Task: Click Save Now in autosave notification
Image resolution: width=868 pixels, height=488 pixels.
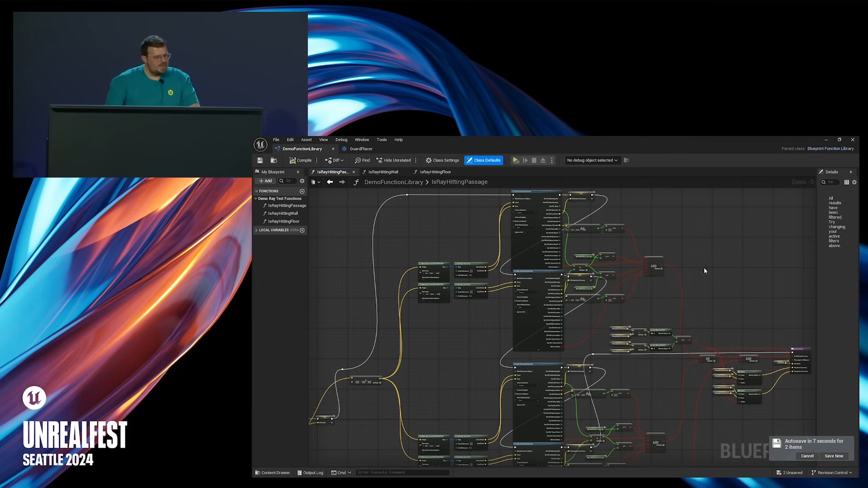Action: pos(834,456)
